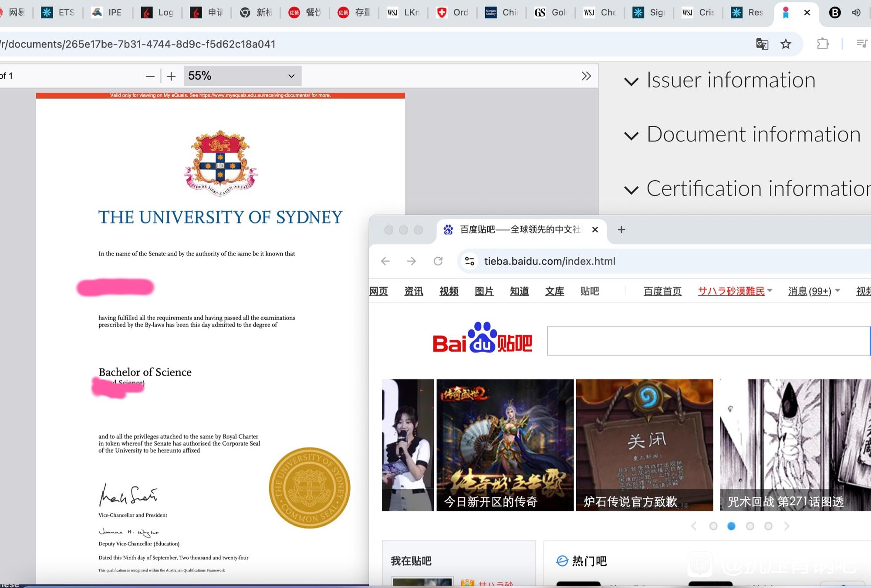Show next carousel slide arrow

coord(787,526)
